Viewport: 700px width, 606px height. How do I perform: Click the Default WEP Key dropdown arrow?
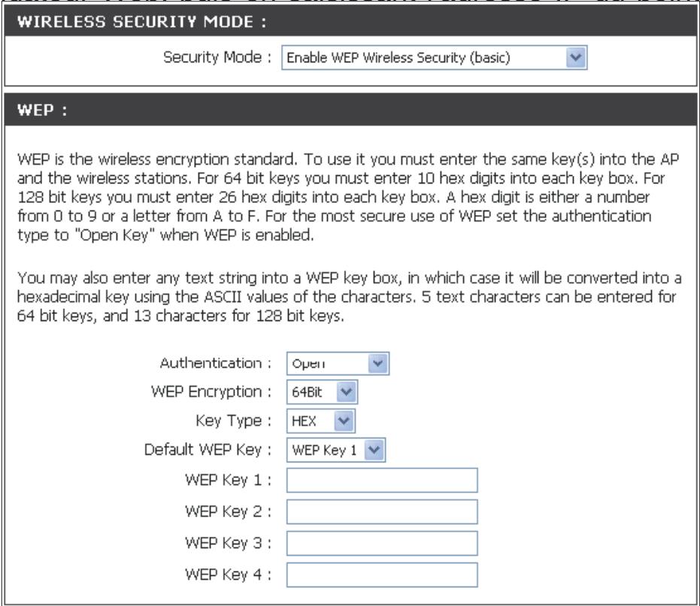tap(374, 450)
